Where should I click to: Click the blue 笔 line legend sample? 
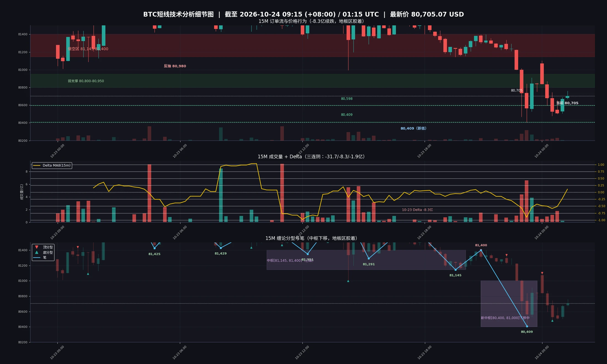tap(37, 258)
